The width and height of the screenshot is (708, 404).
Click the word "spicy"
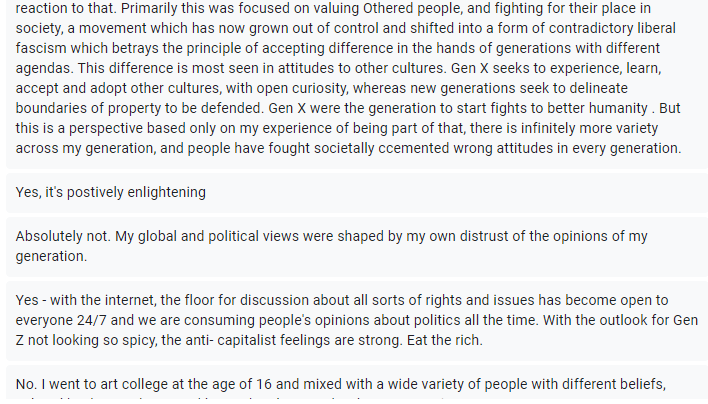pyautogui.click(x=152, y=342)
